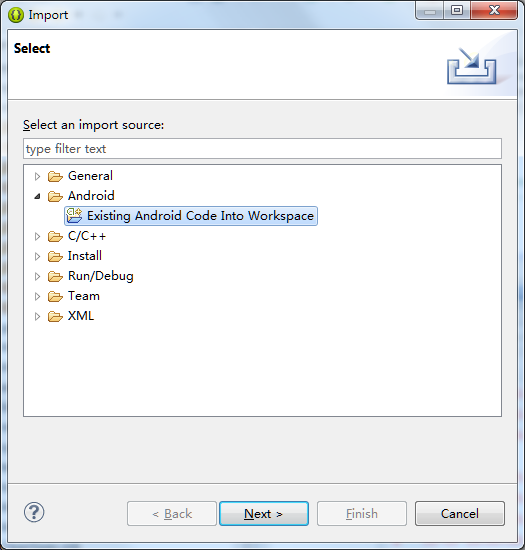Open the help question mark icon

[34, 512]
